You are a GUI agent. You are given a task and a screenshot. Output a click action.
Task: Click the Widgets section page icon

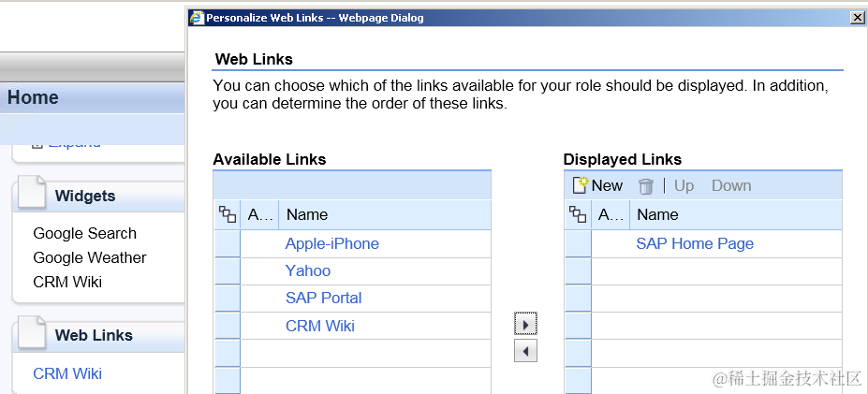pyautogui.click(x=32, y=192)
